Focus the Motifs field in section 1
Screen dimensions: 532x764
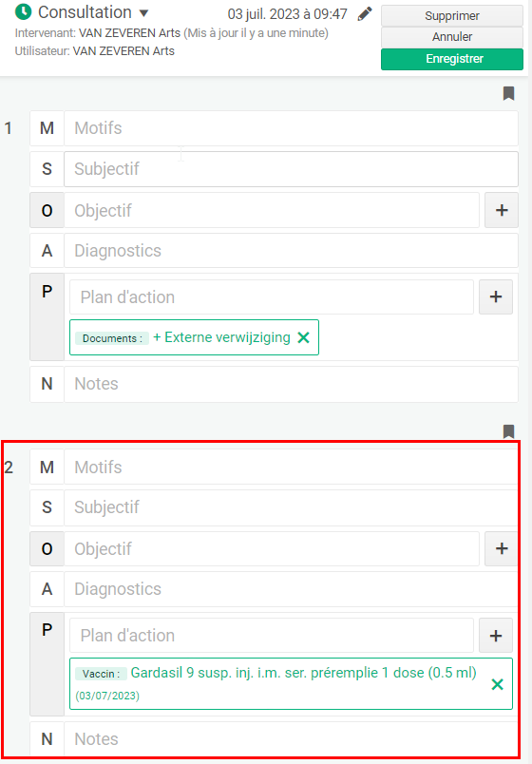pos(291,128)
